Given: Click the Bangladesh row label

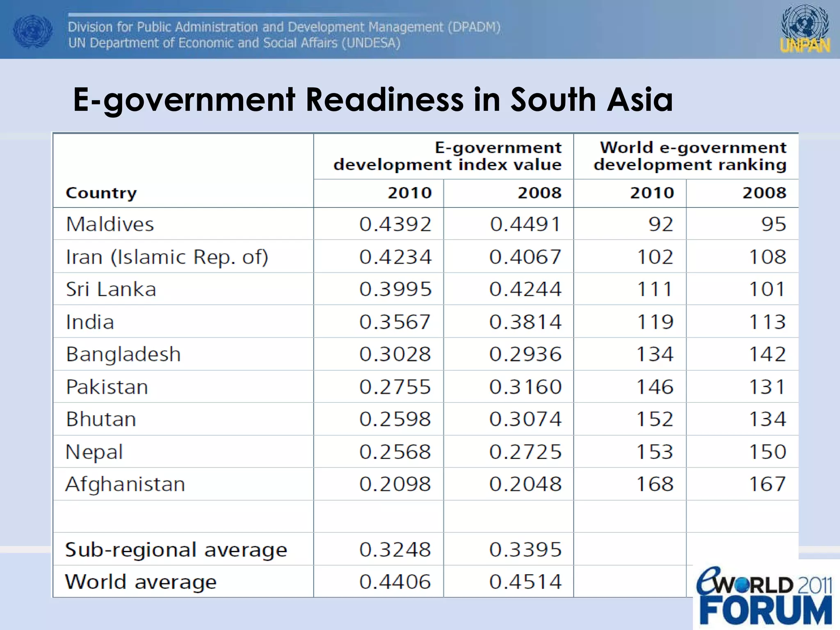Looking at the screenshot, I should [123, 354].
